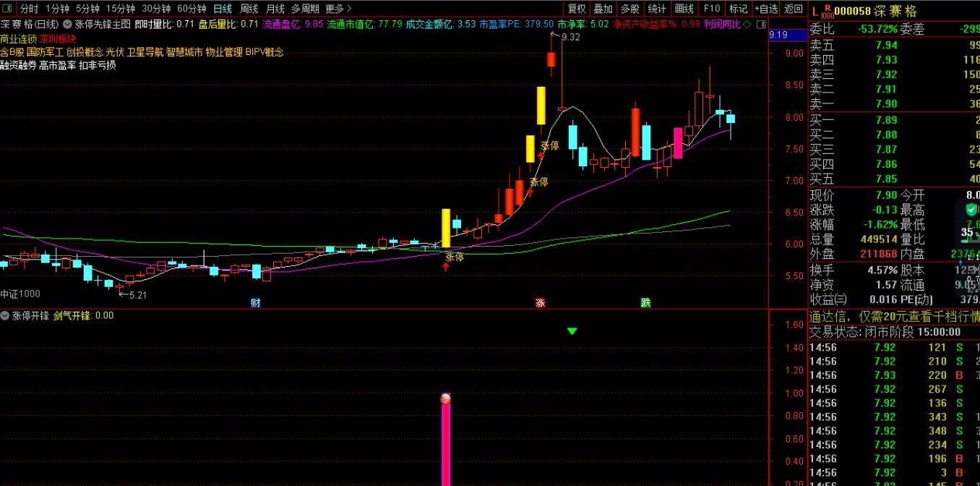Switch to 60分钟 period

click(x=192, y=9)
